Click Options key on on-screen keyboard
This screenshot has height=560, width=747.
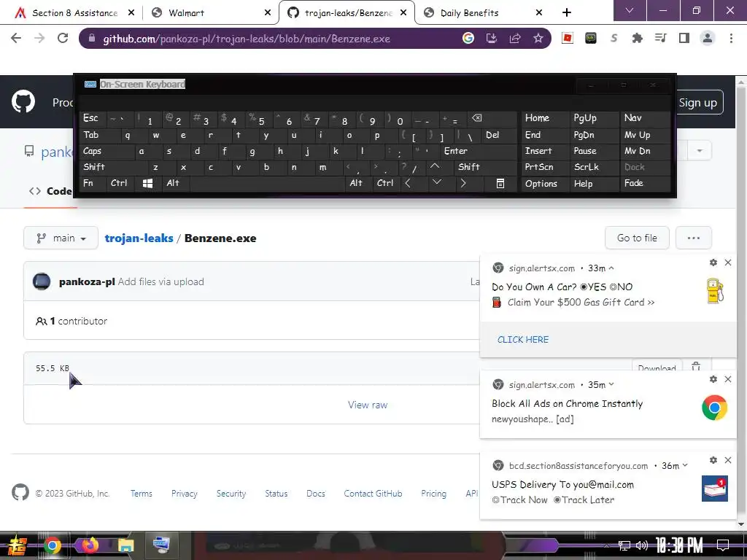[545, 183]
